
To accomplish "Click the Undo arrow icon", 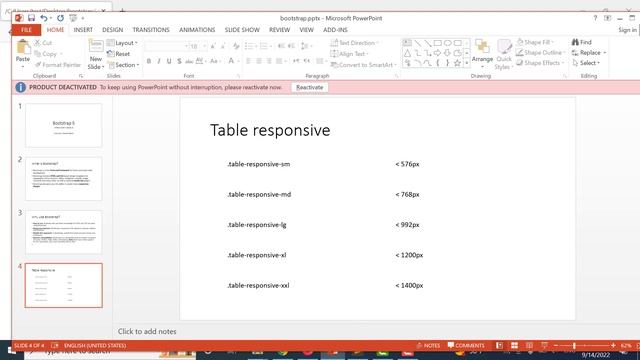I will [x=43, y=18].
